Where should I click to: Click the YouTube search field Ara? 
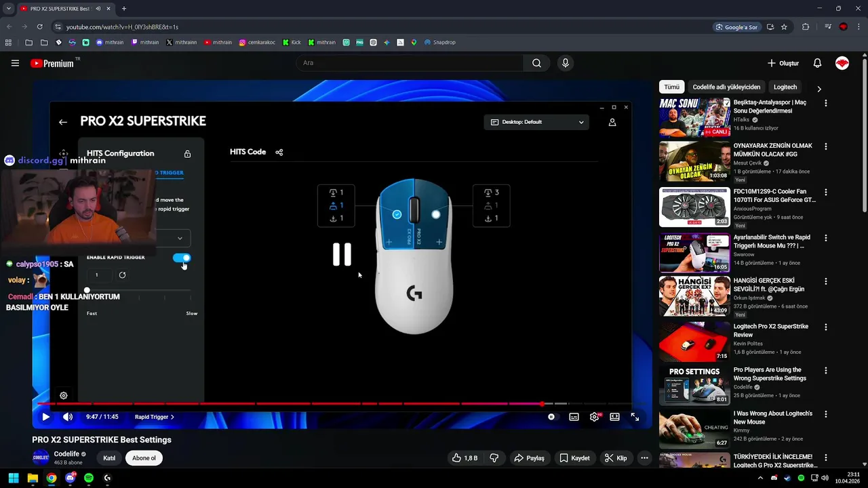tap(410, 63)
